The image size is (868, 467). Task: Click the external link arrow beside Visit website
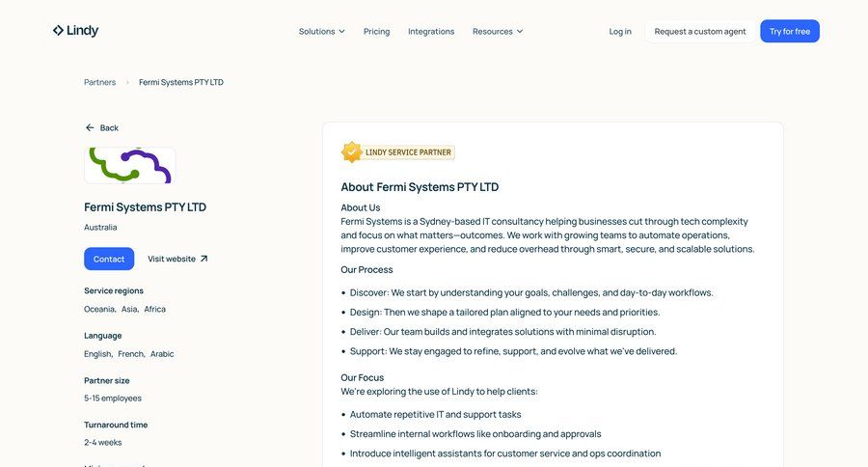[203, 259]
